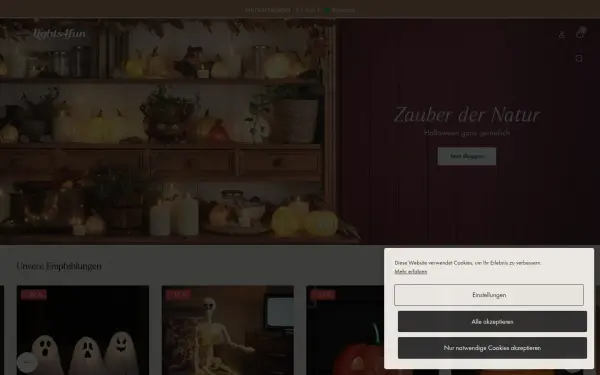Click the Halloween ganz gemütlich subtitle

point(467,133)
